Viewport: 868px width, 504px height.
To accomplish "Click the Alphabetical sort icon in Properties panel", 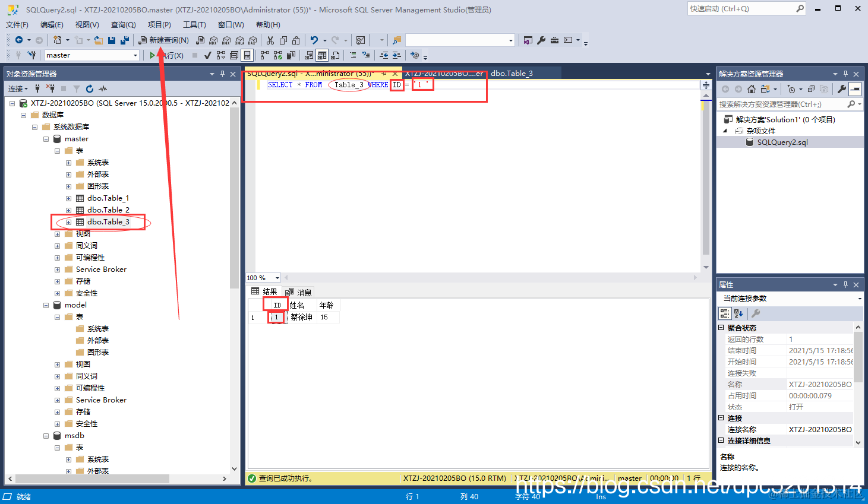I will click(x=738, y=313).
